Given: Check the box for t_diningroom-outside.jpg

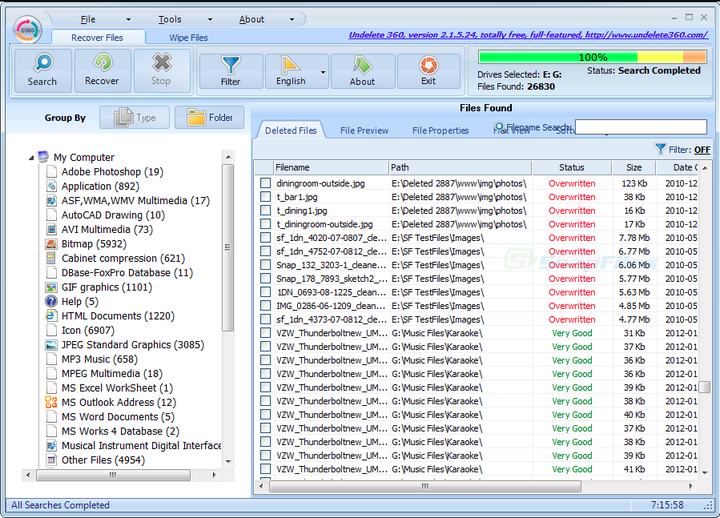Looking at the screenshot, I should pos(265,224).
